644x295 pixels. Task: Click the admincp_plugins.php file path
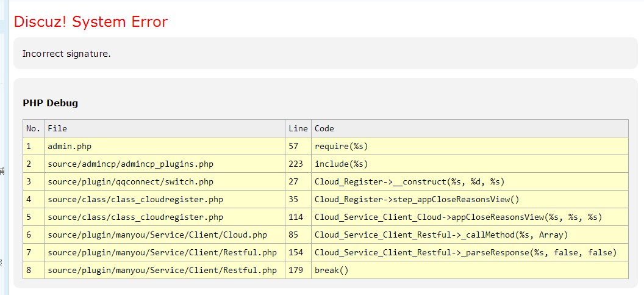(131, 164)
